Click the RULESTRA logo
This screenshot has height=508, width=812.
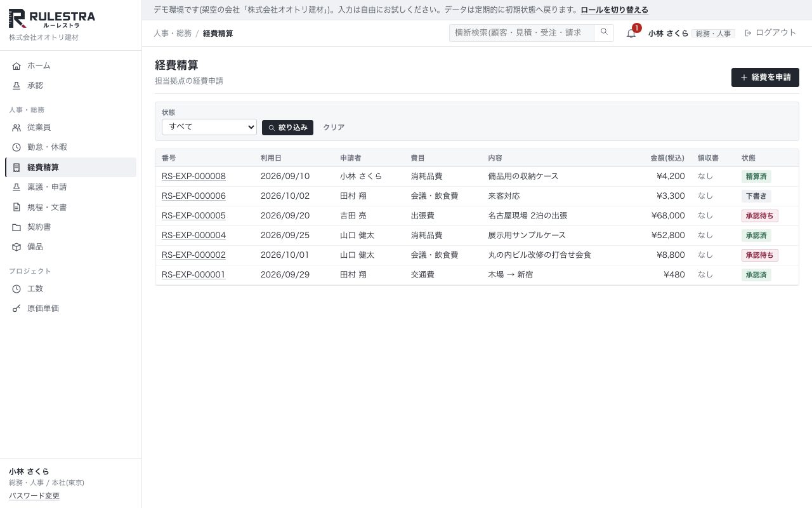click(x=52, y=19)
